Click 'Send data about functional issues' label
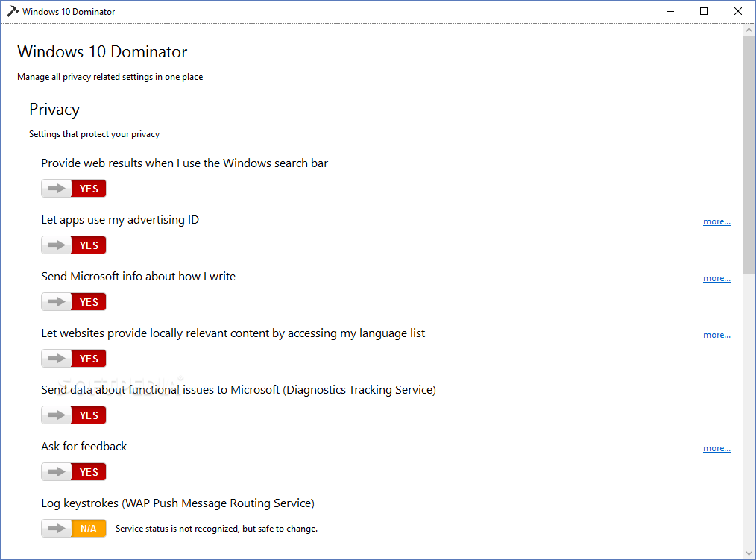This screenshot has height=560, width=756. point(239,390)
